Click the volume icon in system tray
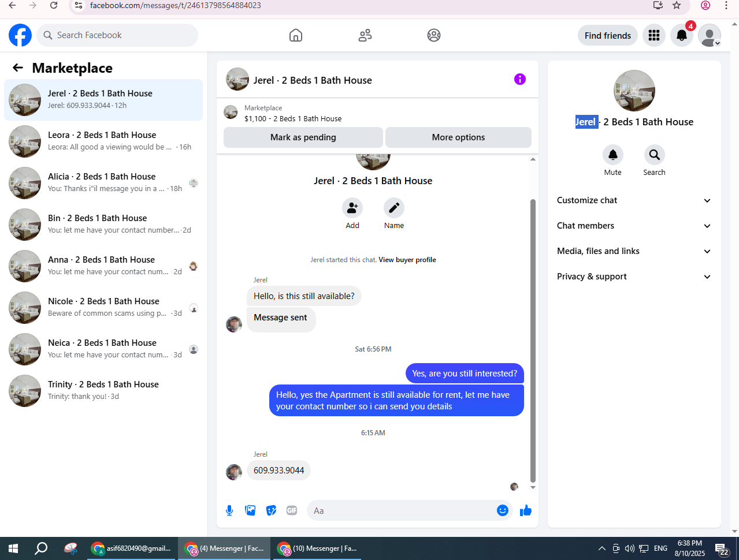The height and width of the screenshot is (560, 739). pos(630,548)
